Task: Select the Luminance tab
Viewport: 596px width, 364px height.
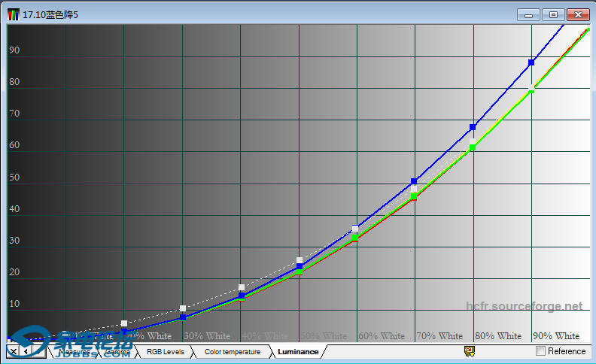Action: point(297,352)
